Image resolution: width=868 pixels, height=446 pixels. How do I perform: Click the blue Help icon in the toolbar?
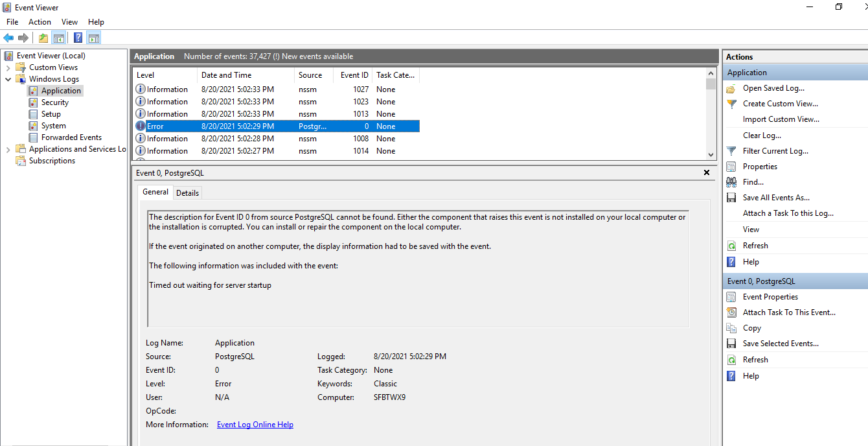tap(78, 38)
